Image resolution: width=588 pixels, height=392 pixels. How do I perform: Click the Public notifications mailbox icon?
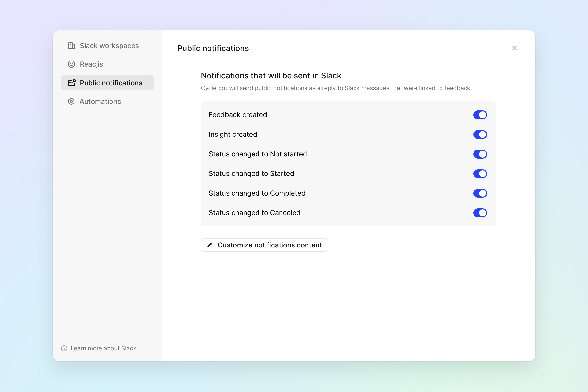point(72,83)
